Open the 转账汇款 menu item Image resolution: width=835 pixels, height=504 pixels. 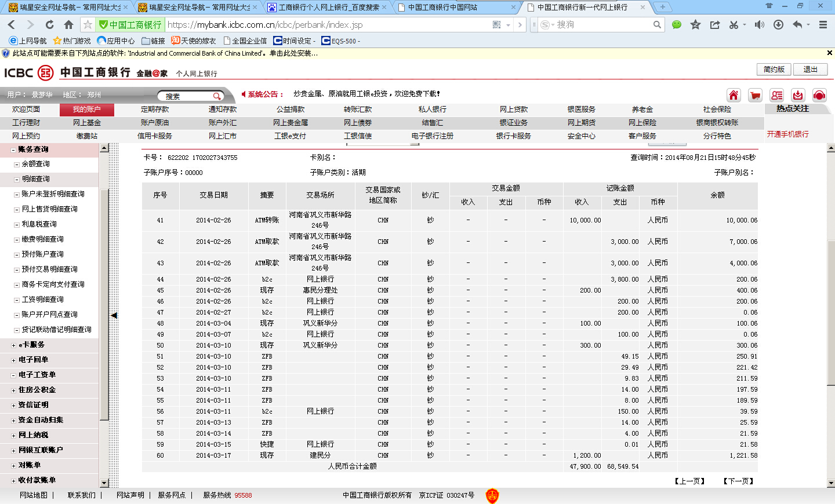coord(358,109)
